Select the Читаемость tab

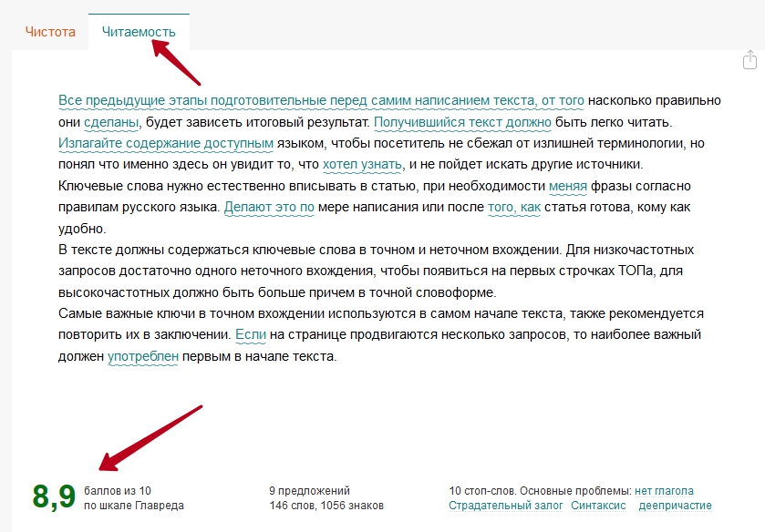pos(139,32)
